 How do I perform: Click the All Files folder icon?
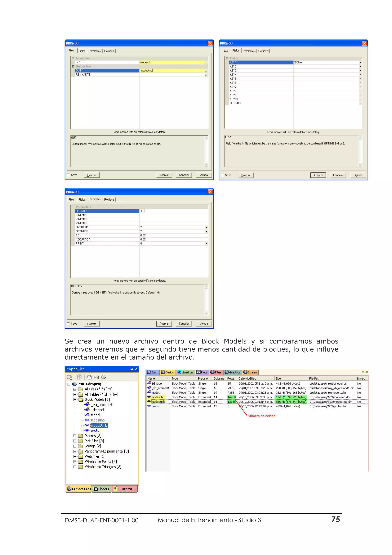point(81,389)
